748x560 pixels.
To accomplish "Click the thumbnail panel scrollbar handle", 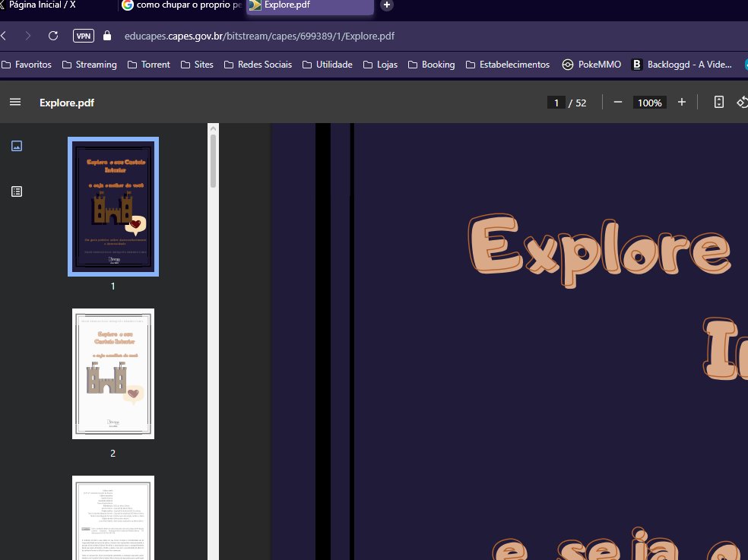I will pos(214,161).
